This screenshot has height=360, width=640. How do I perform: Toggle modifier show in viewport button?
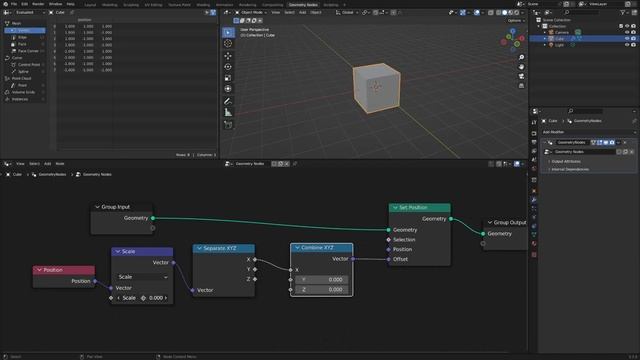[606, 142]
